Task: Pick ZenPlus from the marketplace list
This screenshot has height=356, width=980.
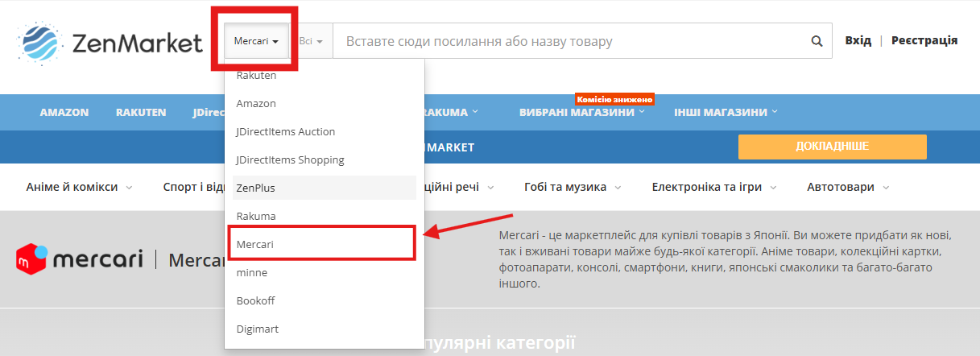Action: 324,188
